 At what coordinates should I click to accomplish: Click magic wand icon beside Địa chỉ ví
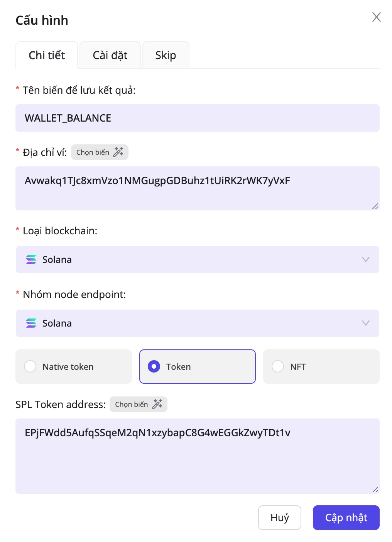(118, 152)
